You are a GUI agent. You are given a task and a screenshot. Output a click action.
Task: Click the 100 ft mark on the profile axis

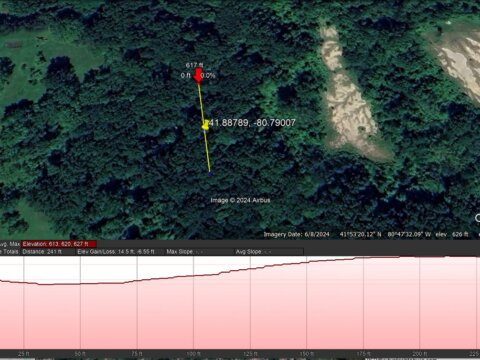click(x=193, y=354)
